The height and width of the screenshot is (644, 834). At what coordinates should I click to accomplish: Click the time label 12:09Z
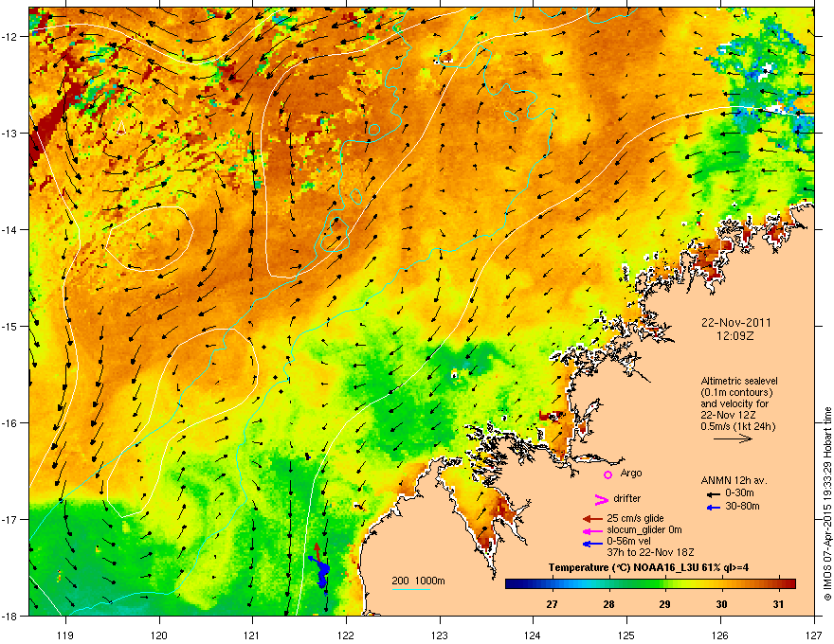(x=735, y=336)
